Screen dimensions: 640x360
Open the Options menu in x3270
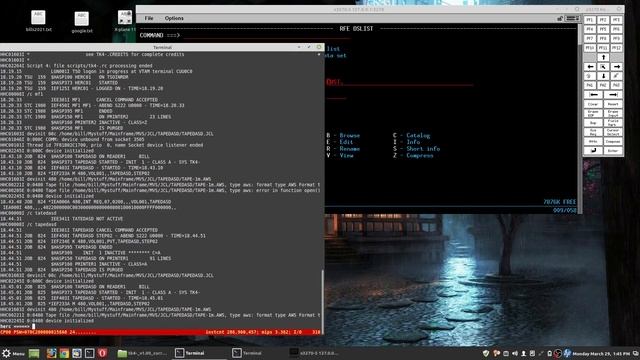pos(174,18)
